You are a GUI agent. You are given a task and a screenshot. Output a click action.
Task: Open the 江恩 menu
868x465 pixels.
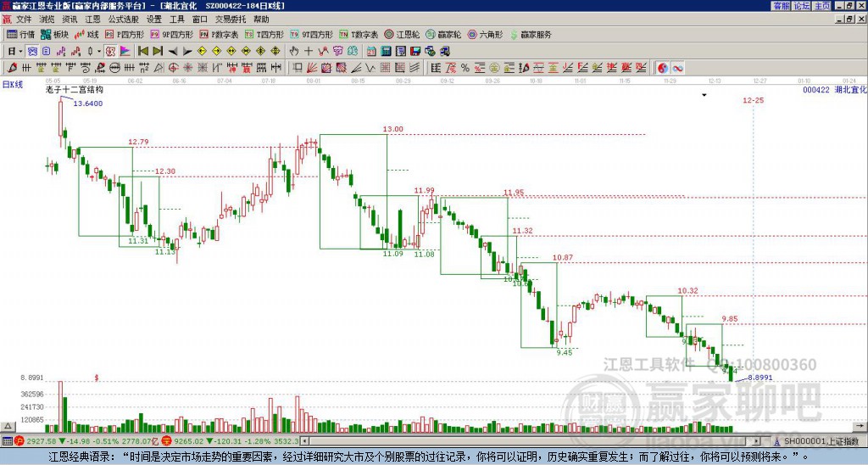93,20
